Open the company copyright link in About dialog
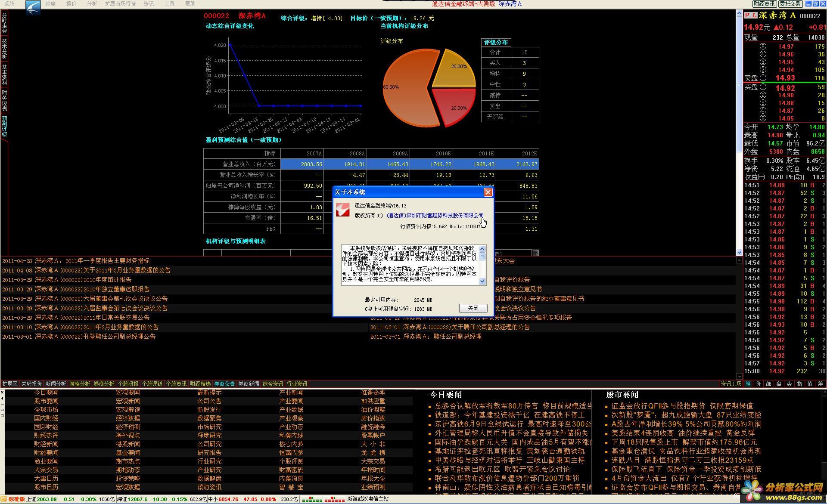The height and width of the screenshot is (504, 827). 435,215
